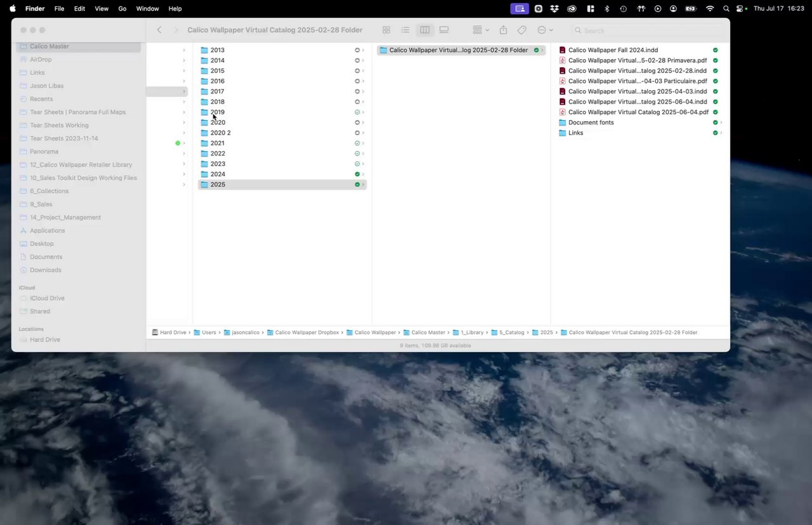Switch Finder to column view
Screen dimensions: 812x525
[425, 30]
